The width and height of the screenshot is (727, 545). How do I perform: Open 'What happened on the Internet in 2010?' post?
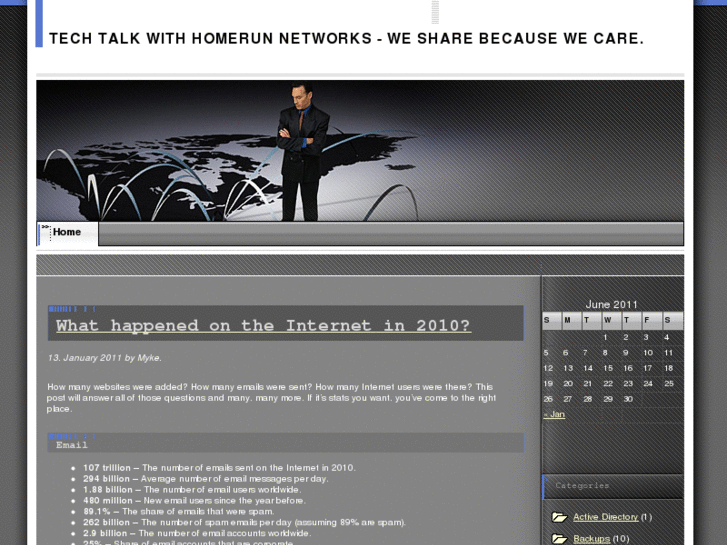pyautogui.click(x=263, y=326)
